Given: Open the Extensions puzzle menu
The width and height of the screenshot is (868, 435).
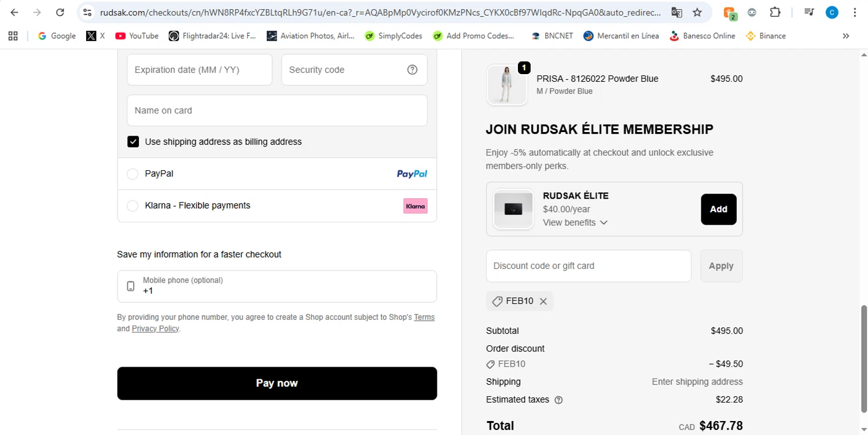Looking at the screenshot, I should tap(775, 12).
